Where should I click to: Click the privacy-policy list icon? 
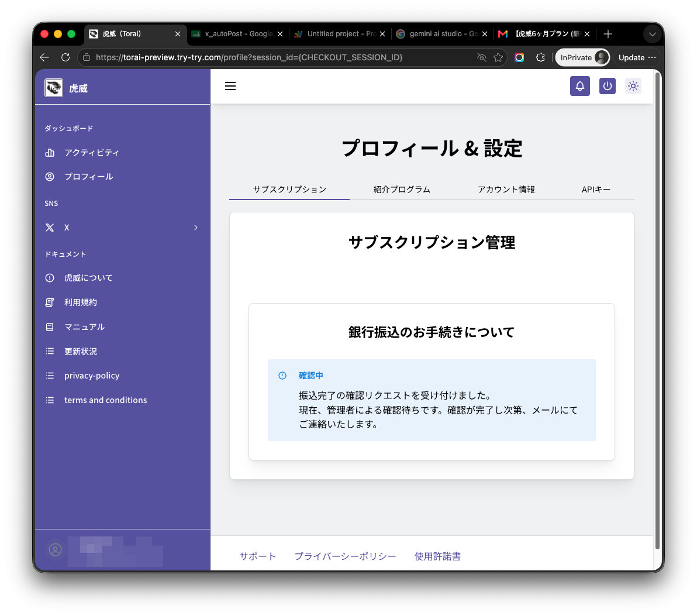tap(50, 376)
